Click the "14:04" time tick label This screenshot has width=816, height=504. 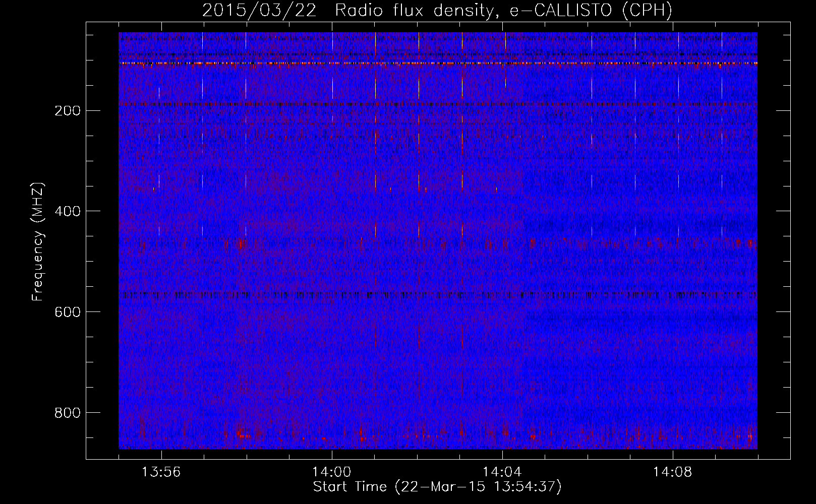click(502, 472)
